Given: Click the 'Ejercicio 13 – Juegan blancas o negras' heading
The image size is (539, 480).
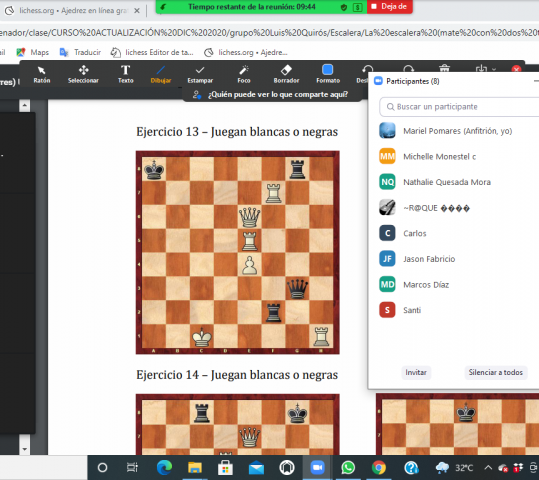Looking at the screenshot, I should click(x=237, y=132).
